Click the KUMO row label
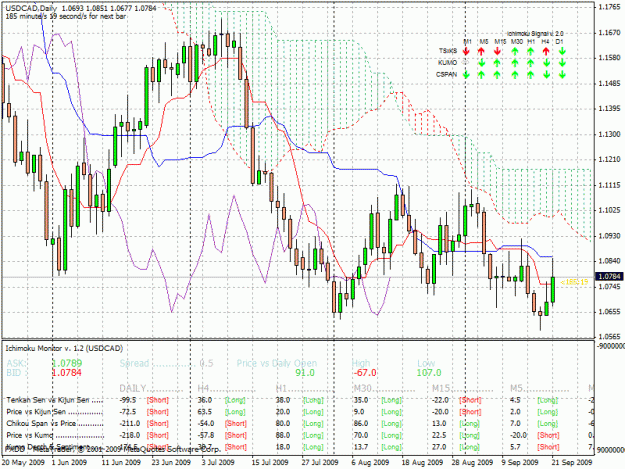 (448, 63)
